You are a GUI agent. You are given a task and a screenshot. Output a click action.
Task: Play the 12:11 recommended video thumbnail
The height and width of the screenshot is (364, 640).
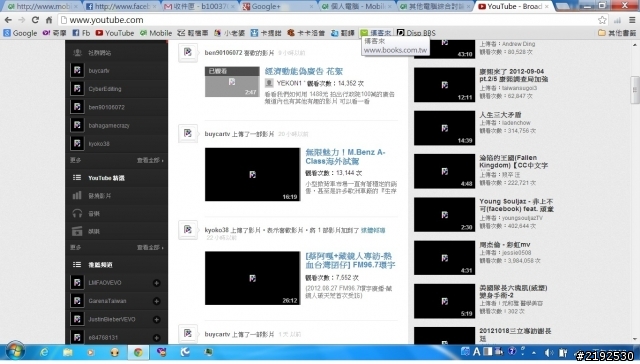pos(444,85)
